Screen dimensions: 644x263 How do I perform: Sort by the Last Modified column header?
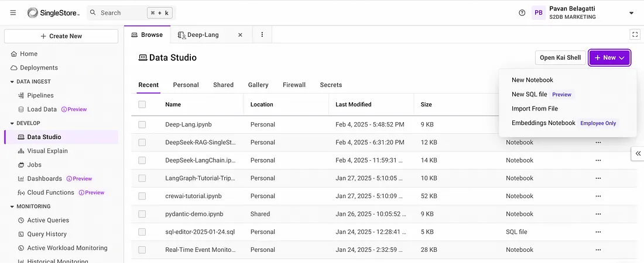(x=353, y=105)
